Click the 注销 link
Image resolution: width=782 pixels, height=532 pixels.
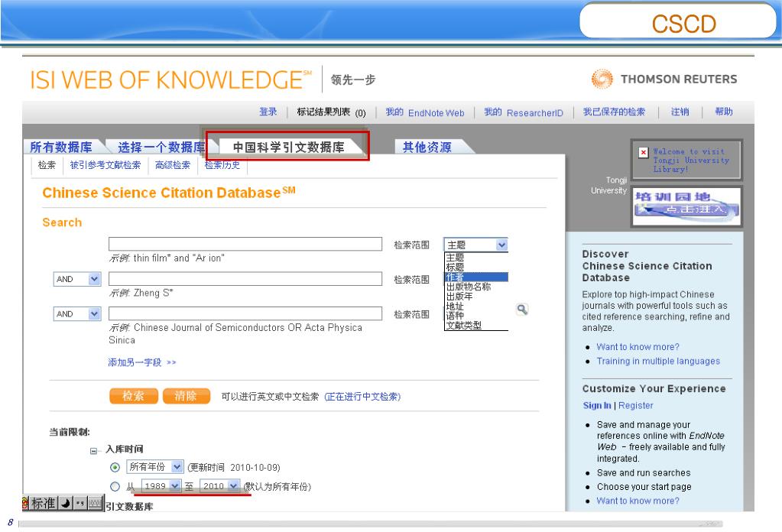click(680, 112)
